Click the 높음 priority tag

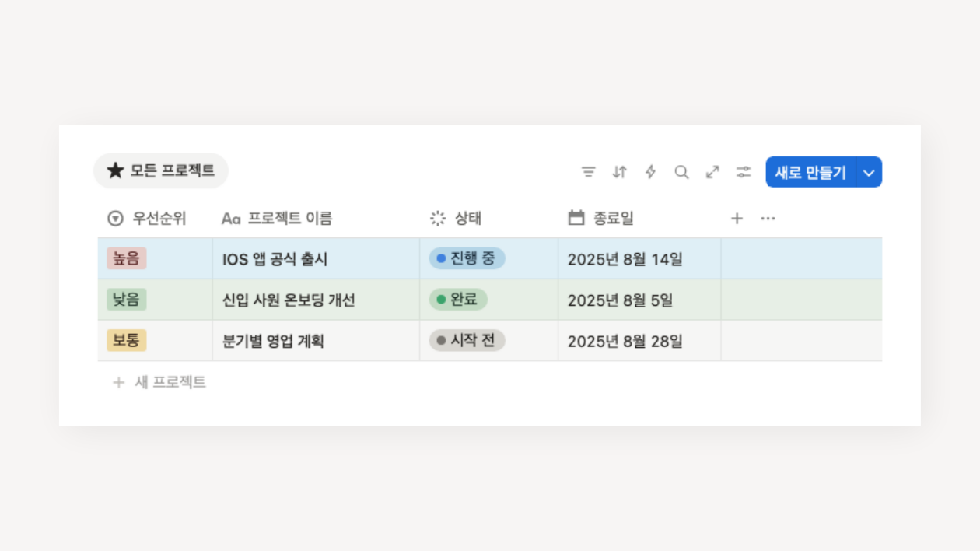point(126,258)
